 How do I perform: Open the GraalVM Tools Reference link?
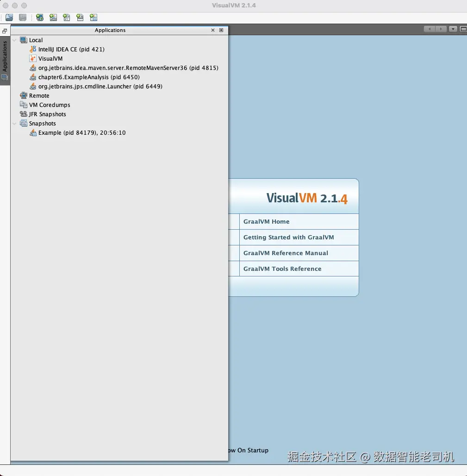pyautogui.click(x=282, y=269)
